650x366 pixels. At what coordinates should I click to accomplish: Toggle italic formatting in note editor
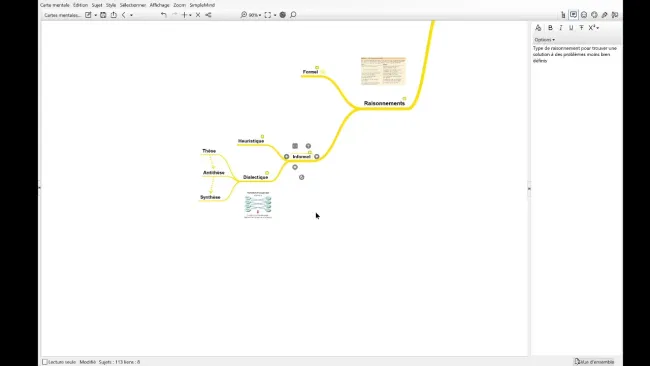coord(560,28)
